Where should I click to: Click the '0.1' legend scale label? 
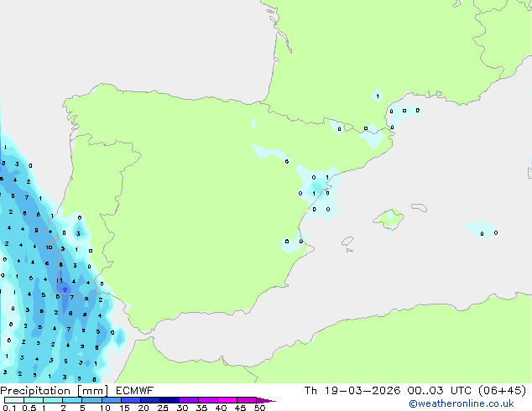click(9, 408)
